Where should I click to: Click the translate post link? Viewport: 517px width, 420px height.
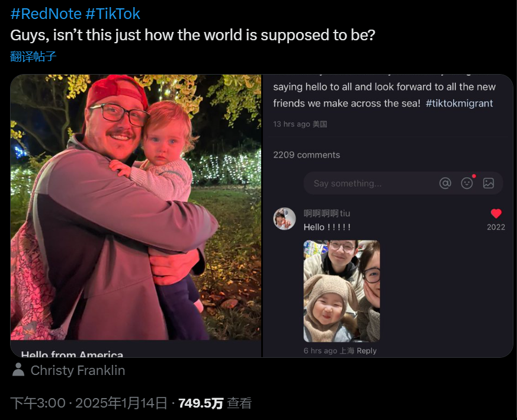33,56
